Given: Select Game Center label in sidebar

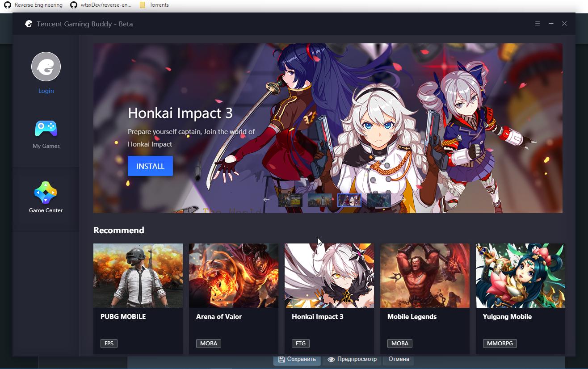Looking at the screenshot, I should pos(46,210).
